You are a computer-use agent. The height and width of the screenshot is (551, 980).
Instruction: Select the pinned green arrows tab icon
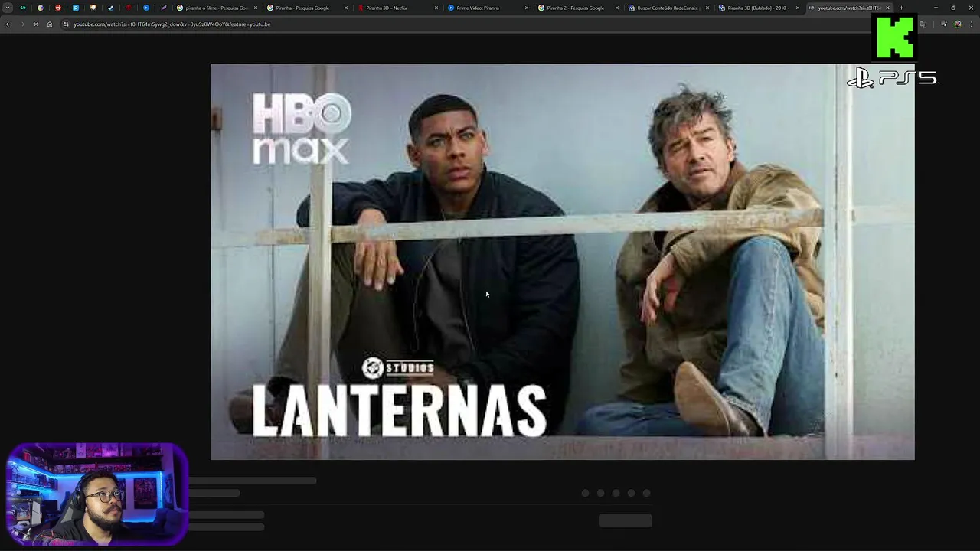pos(23,8)
